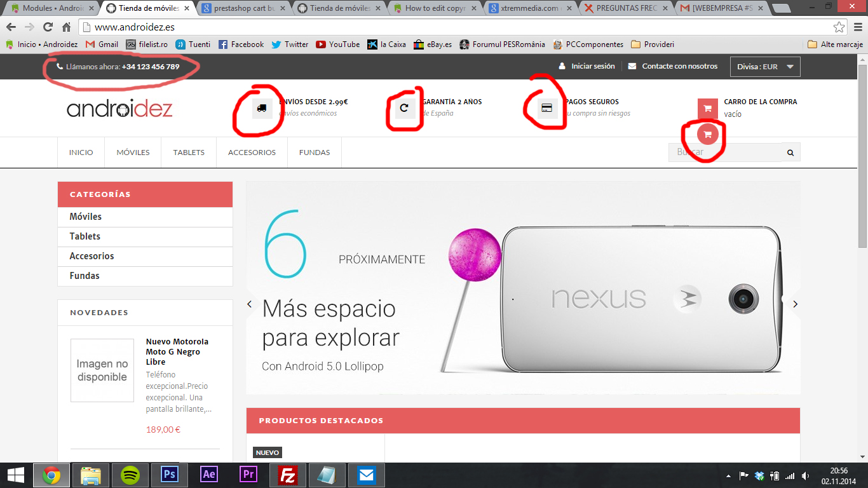Screen dimensions: 868x488
Task: Select FUNDAS in the main navigation
Action: pos(315,152)
